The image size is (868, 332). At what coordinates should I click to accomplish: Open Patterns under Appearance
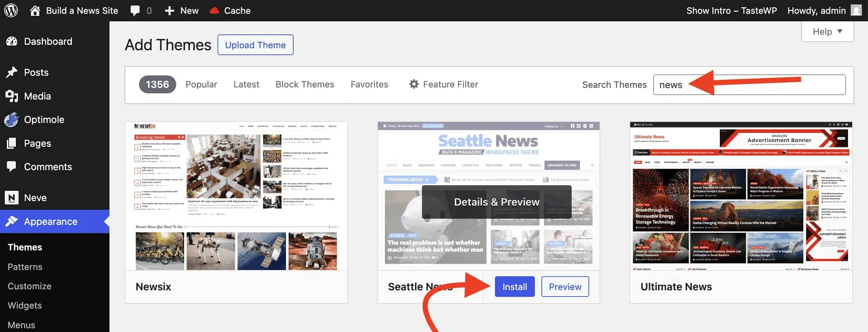(x=25, y=267)
